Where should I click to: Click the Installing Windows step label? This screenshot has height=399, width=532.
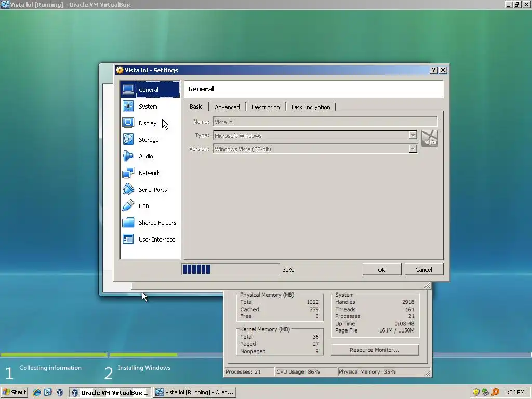144,368
